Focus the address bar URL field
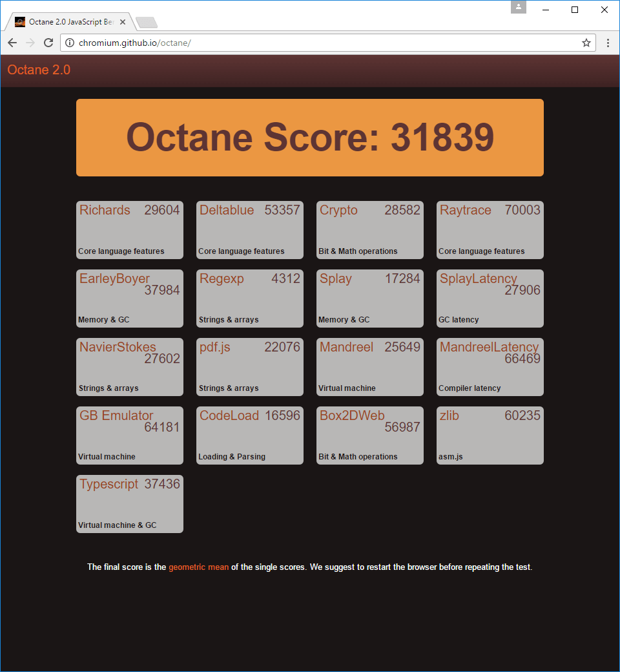 coord(328,43)
